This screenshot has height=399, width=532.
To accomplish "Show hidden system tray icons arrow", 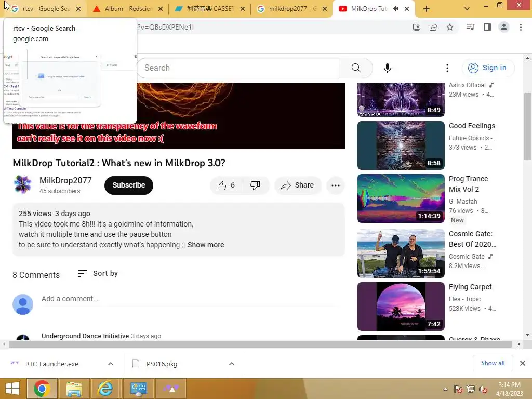I will (445, 389).
